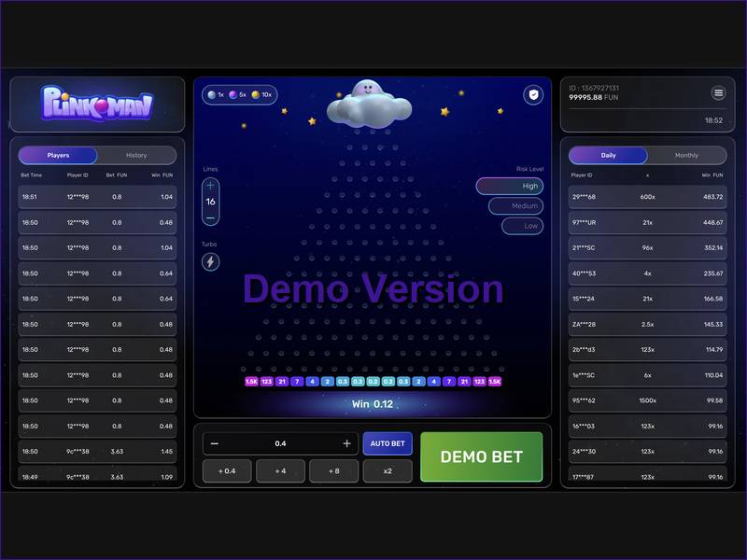Image resolution: width=747 pixels, height=560 pixels.
Task: Enable AUTO BET
Action: pos(388,443)
